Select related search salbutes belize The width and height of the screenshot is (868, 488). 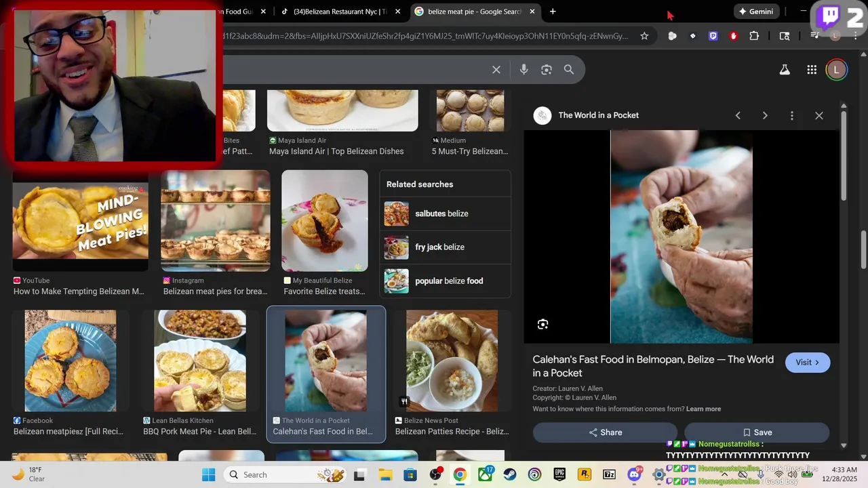[x=445, y=213]
